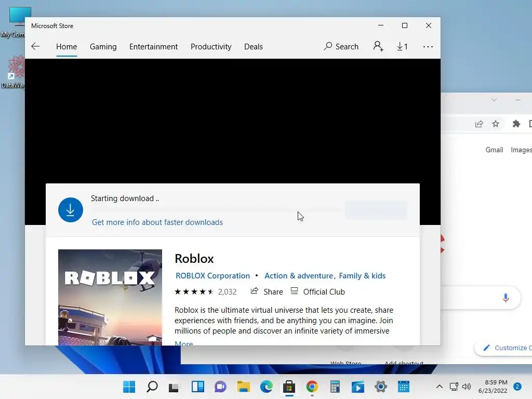Open the Deals tab
This screenshot has height=399, width=532.
click(254, 46)
